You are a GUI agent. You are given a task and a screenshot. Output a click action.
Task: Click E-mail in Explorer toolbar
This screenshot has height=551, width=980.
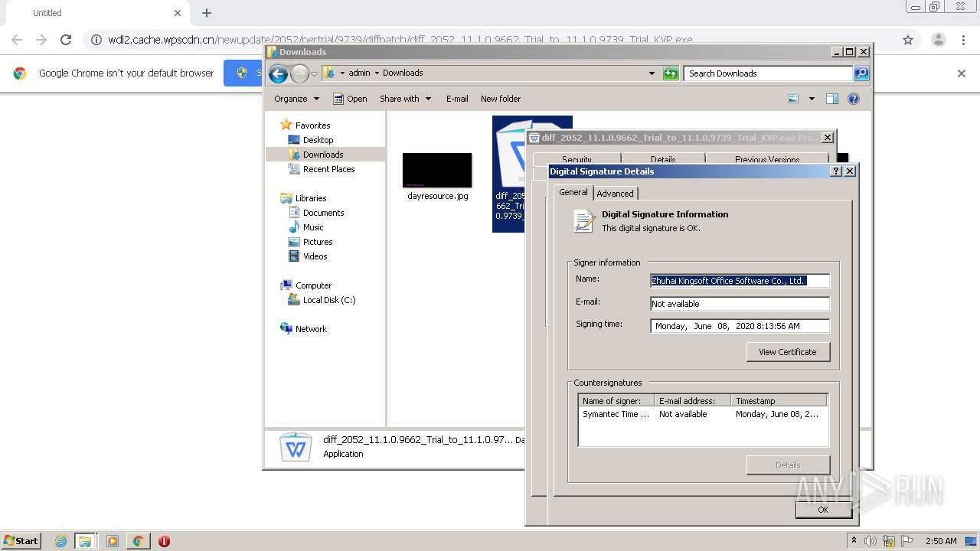pyautogui.click(x=457, y=99)
